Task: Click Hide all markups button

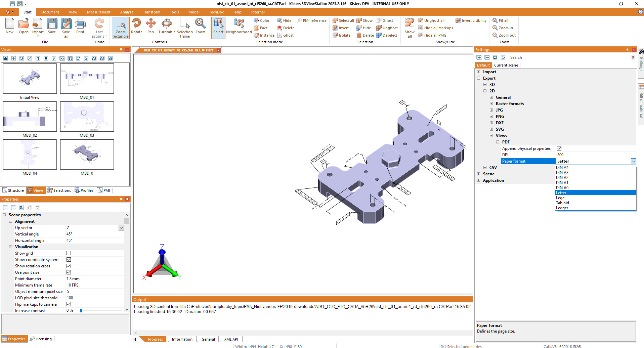Action: (x=435, y=28)
